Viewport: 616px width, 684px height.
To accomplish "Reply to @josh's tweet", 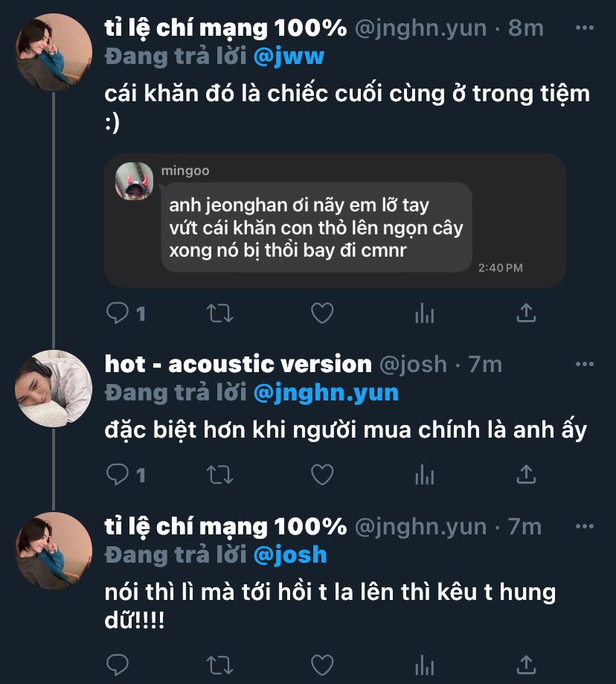I will pos(118,475).
